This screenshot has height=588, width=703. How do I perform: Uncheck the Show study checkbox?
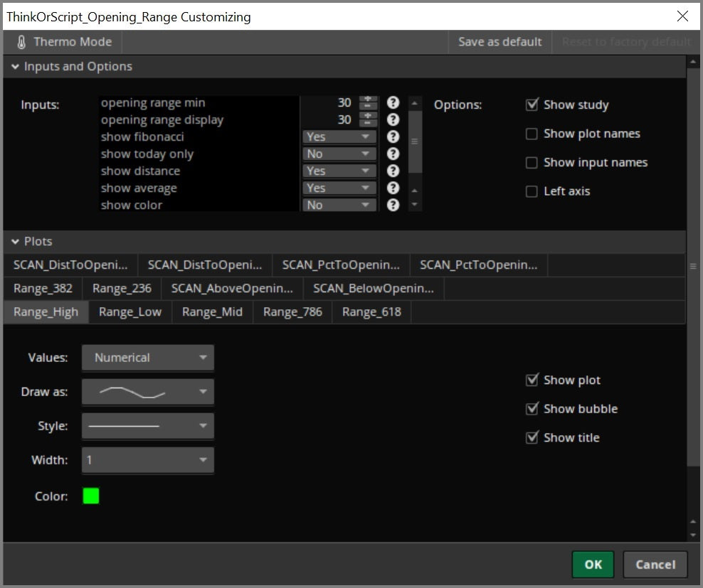(532, 105)
